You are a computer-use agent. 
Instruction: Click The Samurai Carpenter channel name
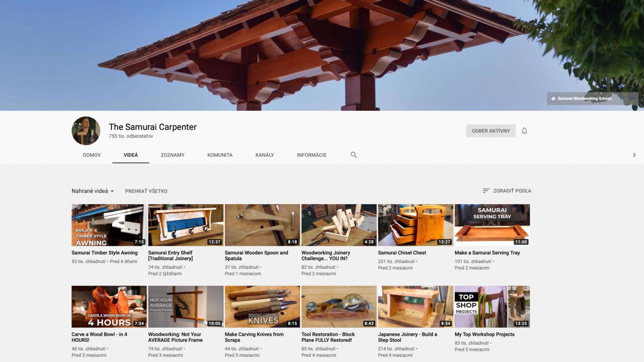[153, 127]
